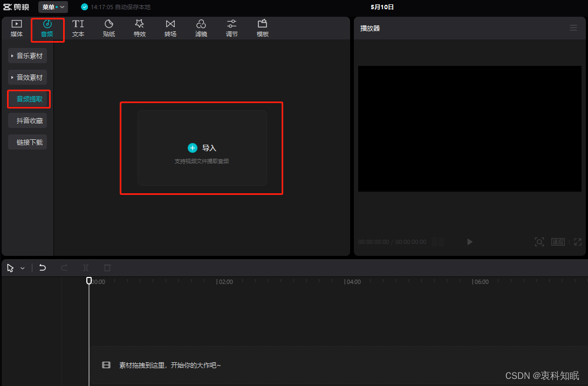Open the Stickers (贴纸) panel

tap(109, 28)
